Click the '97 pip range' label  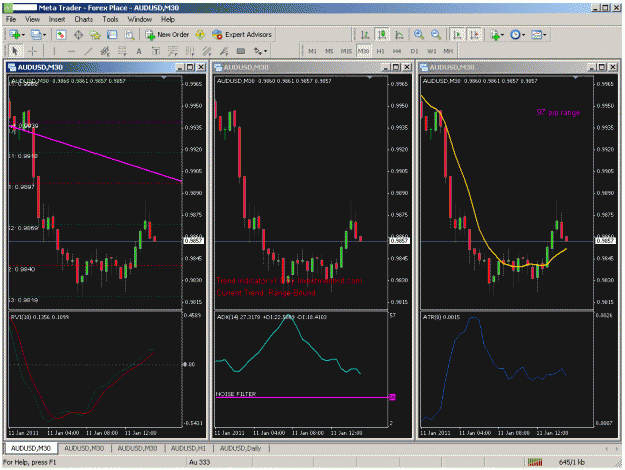(x=558, y=112)
